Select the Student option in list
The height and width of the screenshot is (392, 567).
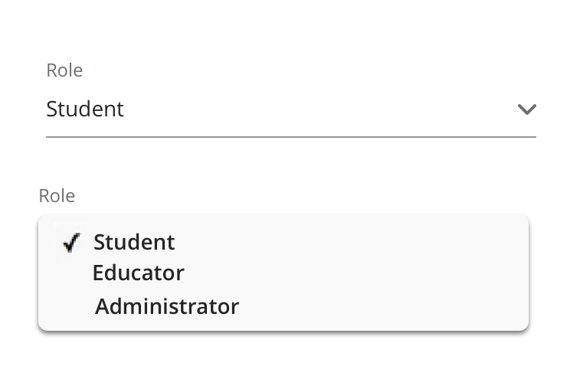point(134,242)
